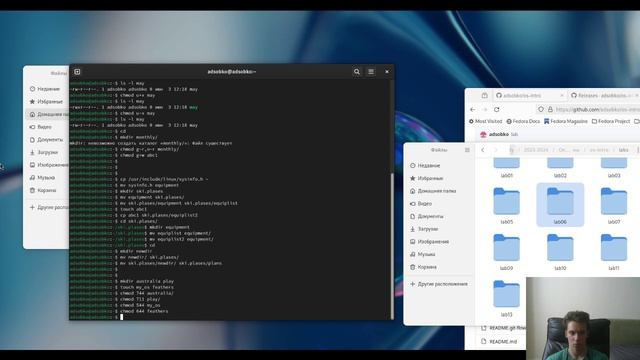The image size is (640, 360).
Task: Select the lab03 folder
Action: [x=614, y=169]
